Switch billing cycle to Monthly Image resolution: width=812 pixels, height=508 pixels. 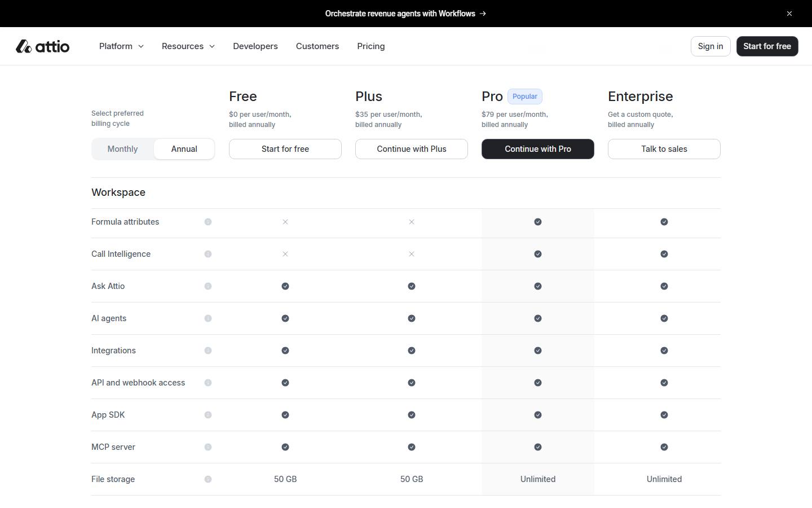pos(122,149)
